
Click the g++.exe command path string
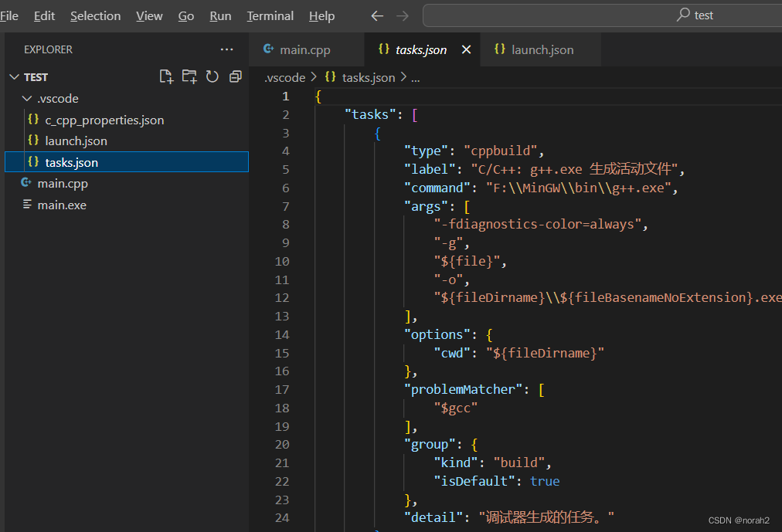[x=579, y=188]
